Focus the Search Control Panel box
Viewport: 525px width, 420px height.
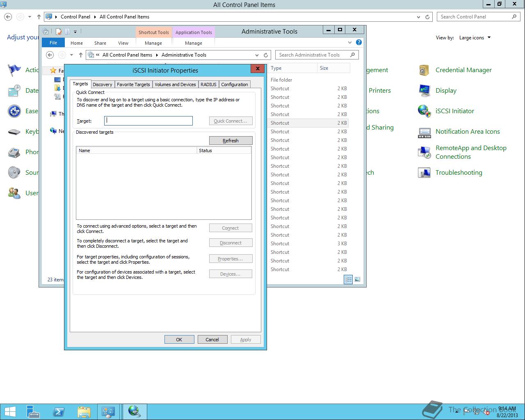point(478,17)
